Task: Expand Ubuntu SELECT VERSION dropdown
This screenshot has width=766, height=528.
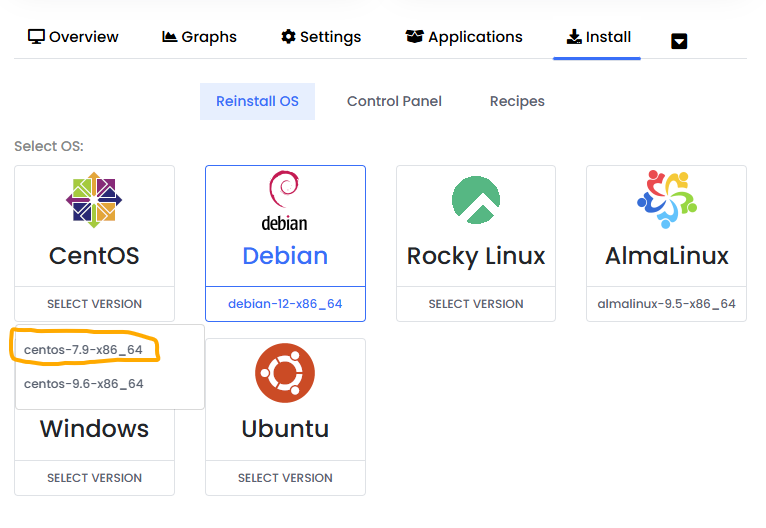Action: (x=285, y=478)
